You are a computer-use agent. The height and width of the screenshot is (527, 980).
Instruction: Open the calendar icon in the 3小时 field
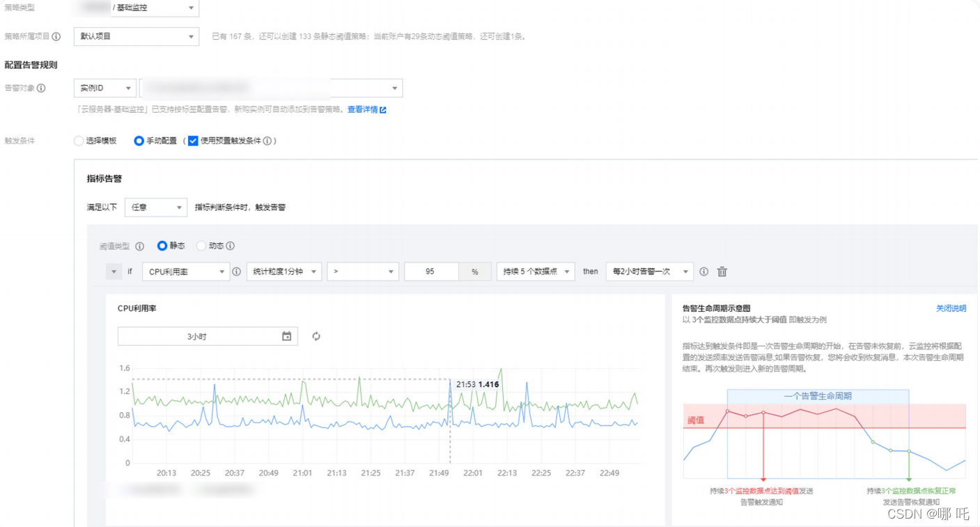coord(287,336)
